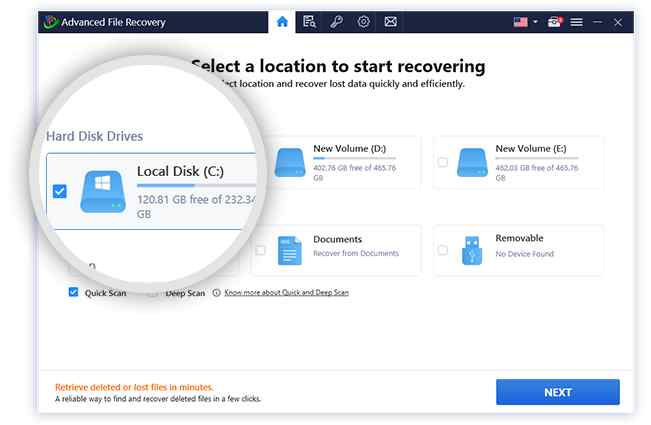Image resolution: width=651 pixels, height=425 pixels.
Task: Open the hamburger menu
Action: point(576,21)
